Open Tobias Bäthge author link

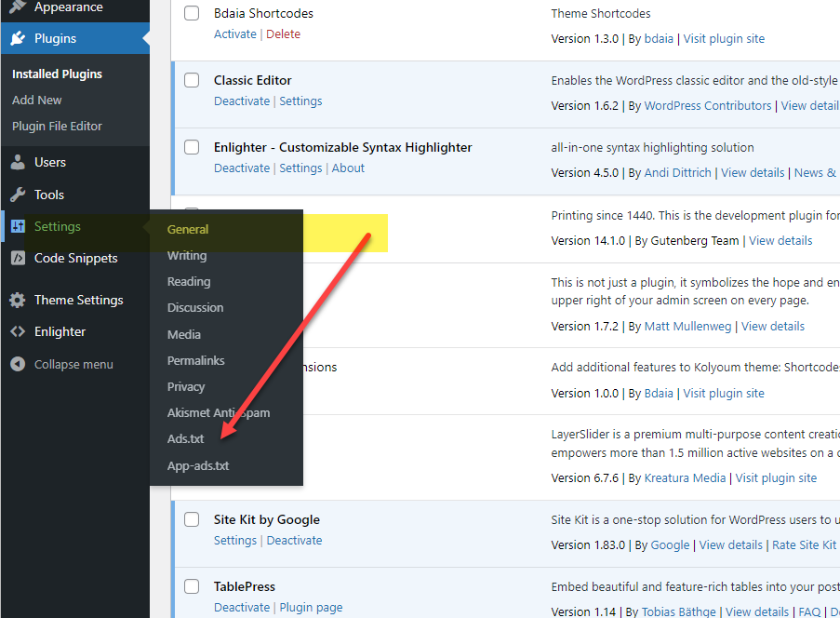tap(678, 611)
